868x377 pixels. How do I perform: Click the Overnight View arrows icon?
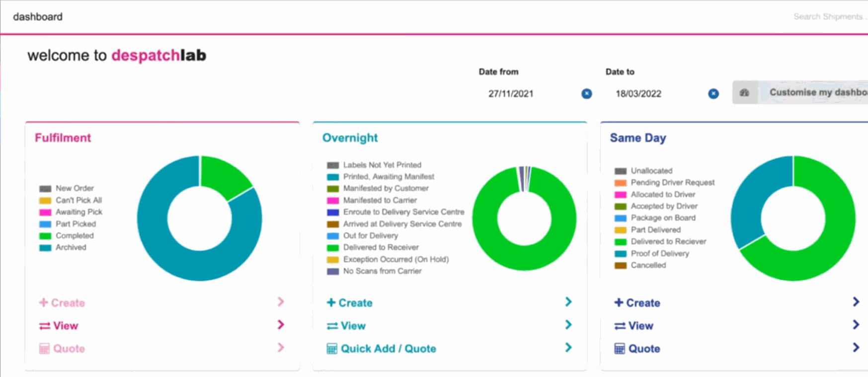(x=332, y=326)
